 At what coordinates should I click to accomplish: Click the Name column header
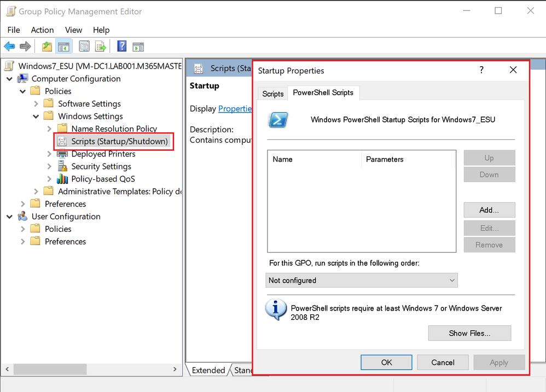pos(315,159)
